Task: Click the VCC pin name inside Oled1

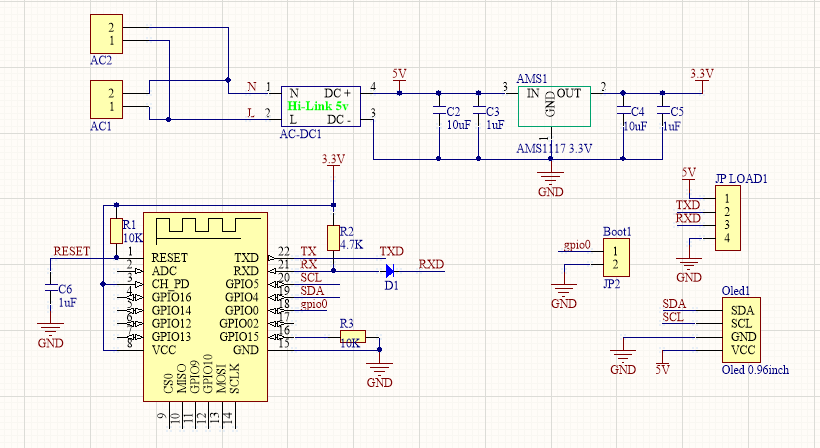Action: [x=743, y=350]
